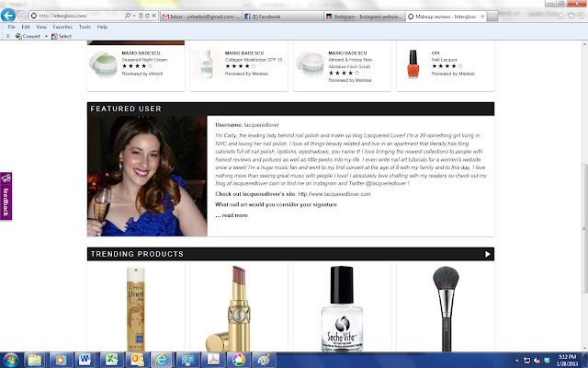Open the gold lipstick trending product

[229, 309]
